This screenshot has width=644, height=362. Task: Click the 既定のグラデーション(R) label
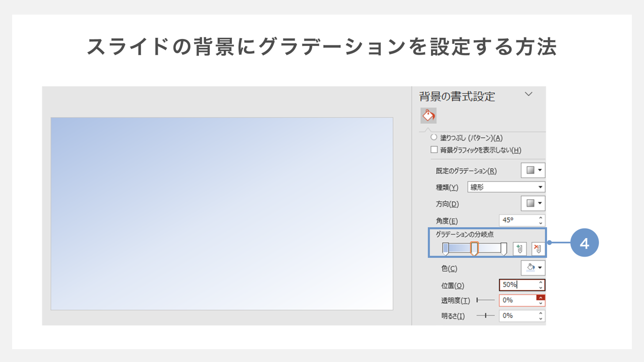(x=466, y=171)
